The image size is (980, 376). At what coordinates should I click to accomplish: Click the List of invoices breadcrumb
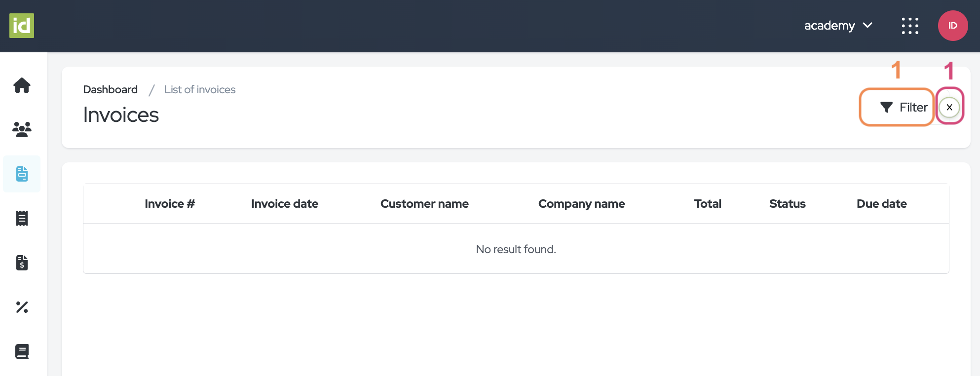(199, 89)
